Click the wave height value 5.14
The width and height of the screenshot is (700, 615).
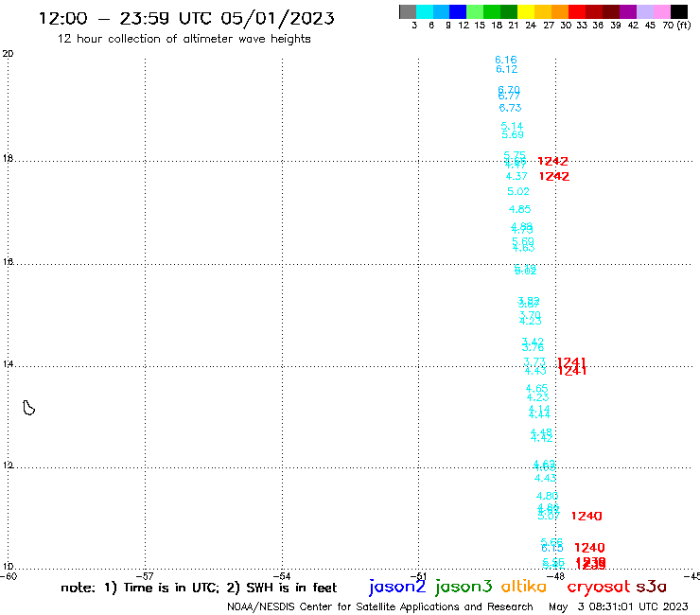(512, 126)
